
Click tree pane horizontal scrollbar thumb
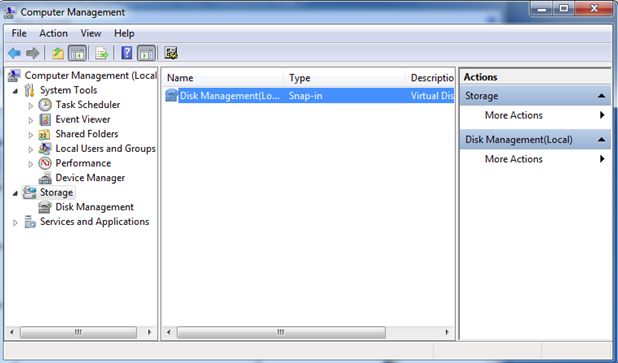coord(78,332)
